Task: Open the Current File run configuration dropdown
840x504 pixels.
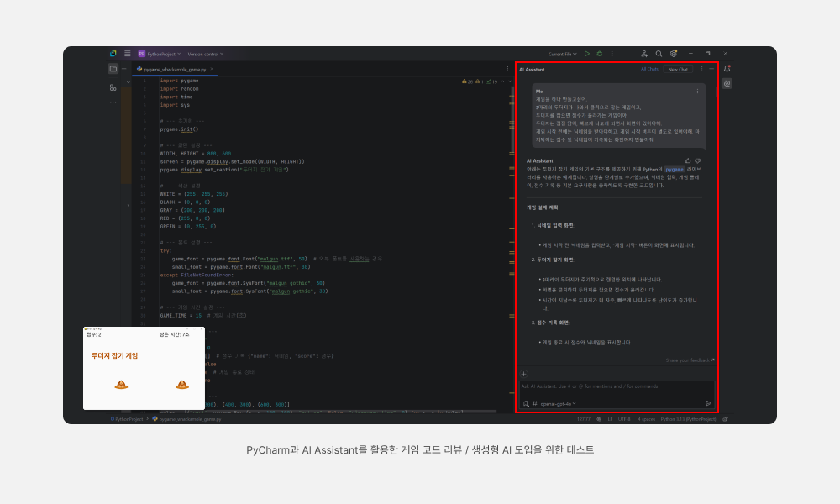Action: 562,54
